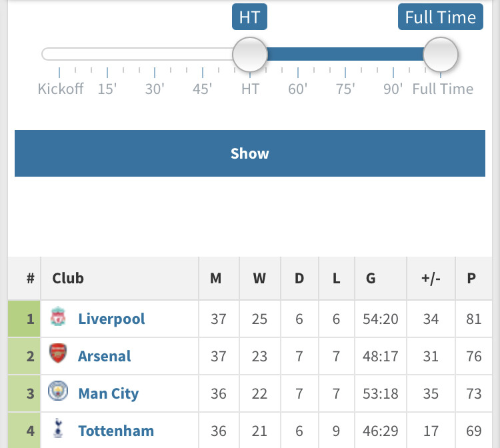Click the Tottenham club crest icon

coord(58,428)
